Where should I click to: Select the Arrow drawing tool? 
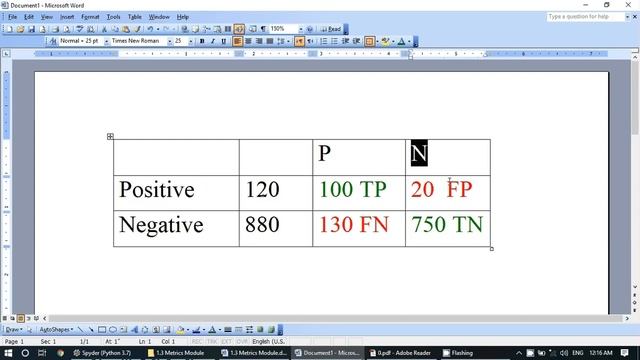tap(91, 329)
